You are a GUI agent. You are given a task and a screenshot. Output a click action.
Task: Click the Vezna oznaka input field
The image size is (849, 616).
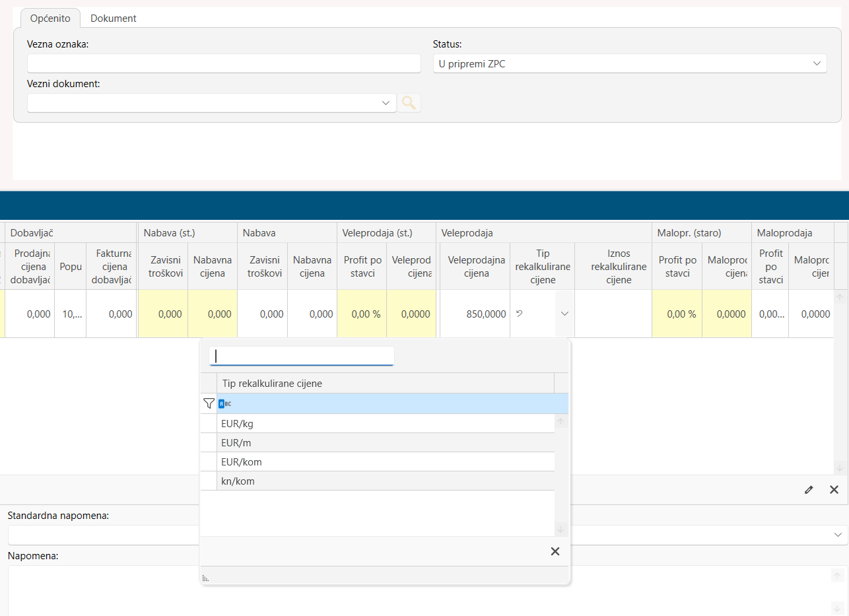(x=224, y=63)
